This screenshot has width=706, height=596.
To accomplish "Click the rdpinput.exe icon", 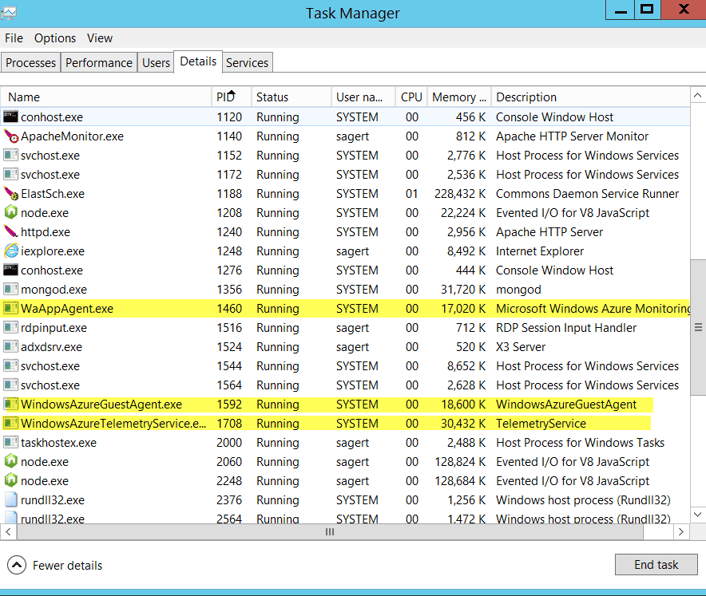I will tap(10, 327).
